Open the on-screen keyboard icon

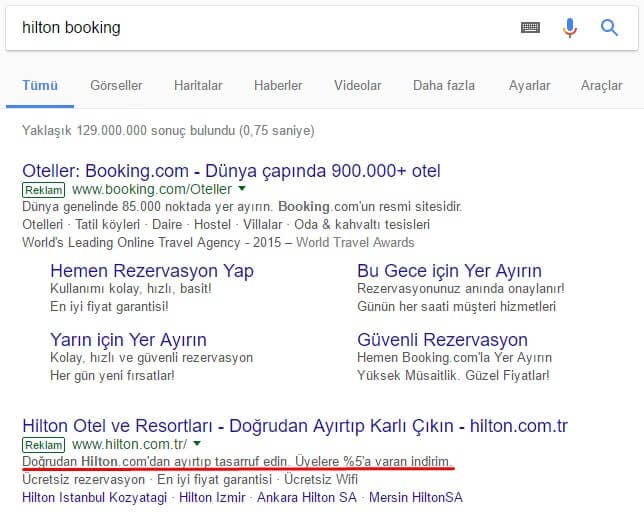pos(530,28)
